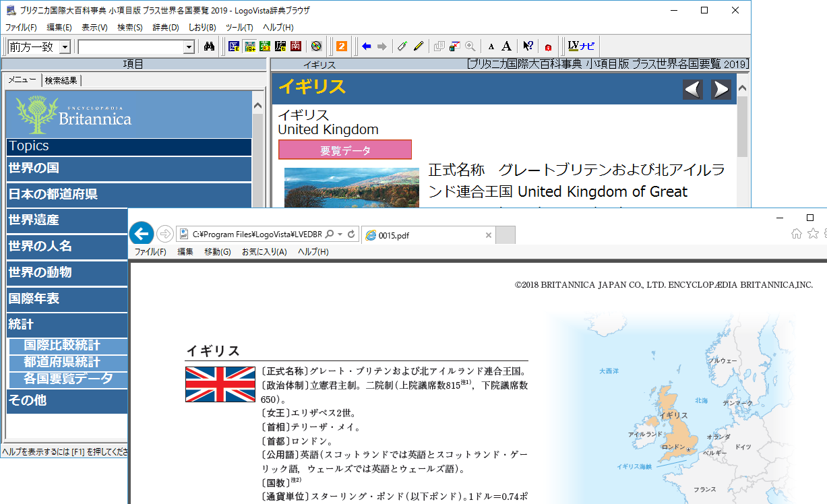Viewport: 827px width, 504px height.
Task: Click the green R3 dictionary icon
Action: click(x=265, y=46)
